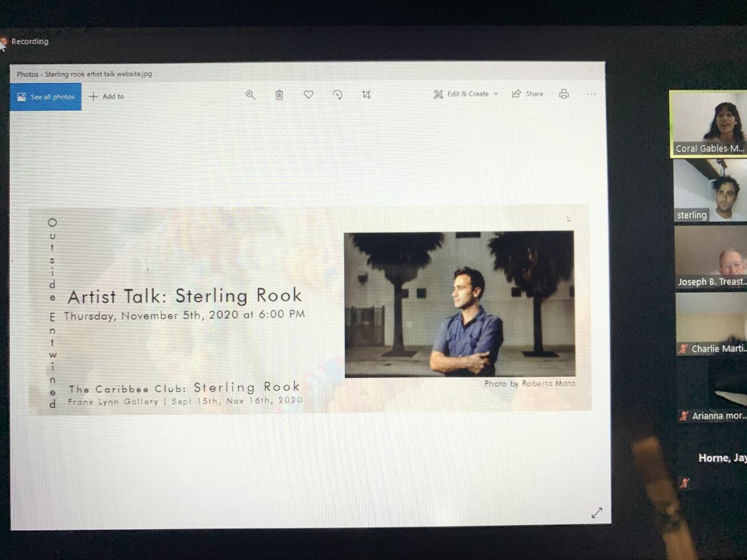
Task: Open the three-dots See more menu
Action: click(x=591, y=94)
